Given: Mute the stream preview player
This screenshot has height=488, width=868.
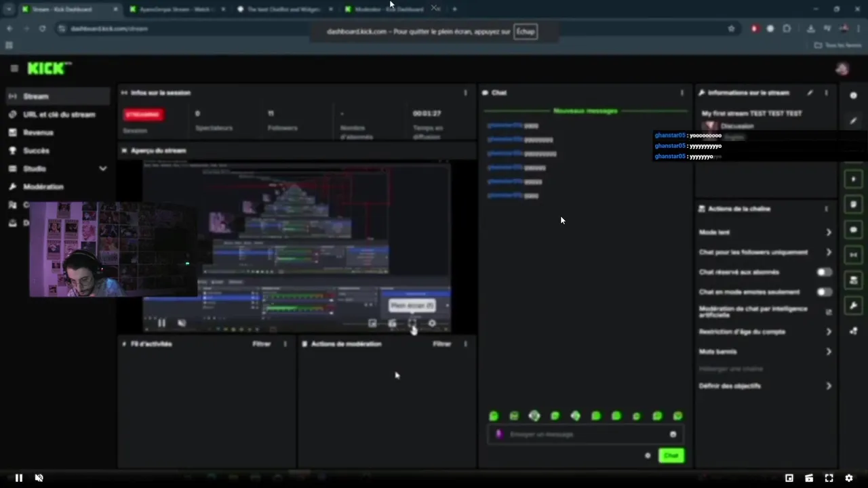Looking at the screenshot, I should [182, 323].
